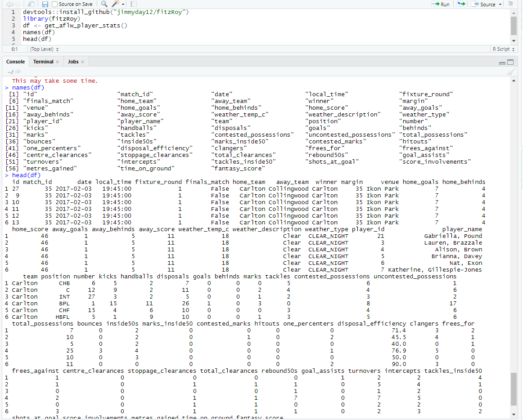This screenshot has width=523, height=420.
Task: Click player name Gabriella, Pound
Action: (x=453, y=236)
